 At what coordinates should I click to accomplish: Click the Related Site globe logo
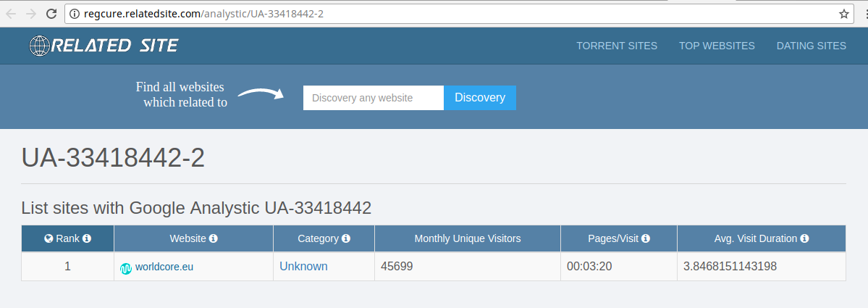point(39,46)
